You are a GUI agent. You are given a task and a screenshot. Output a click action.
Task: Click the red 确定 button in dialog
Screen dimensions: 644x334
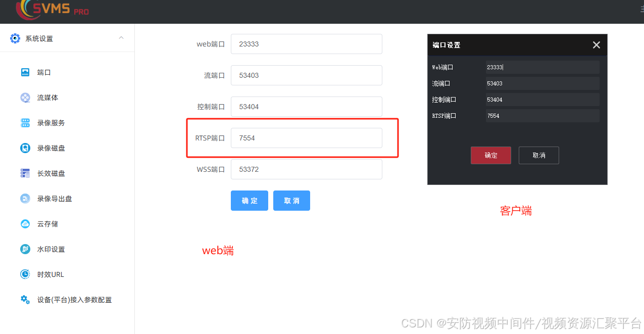click(x=491, y=156)
